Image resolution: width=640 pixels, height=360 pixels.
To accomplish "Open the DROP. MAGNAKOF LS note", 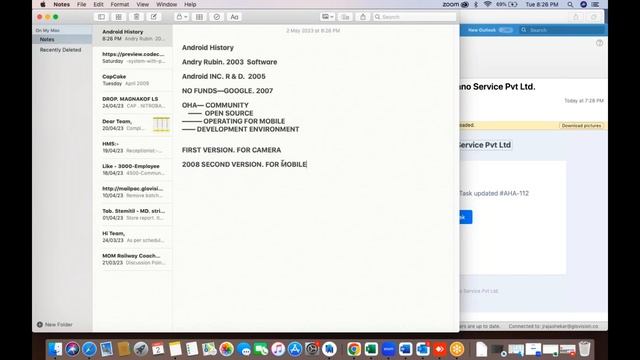I will (133, 102).
